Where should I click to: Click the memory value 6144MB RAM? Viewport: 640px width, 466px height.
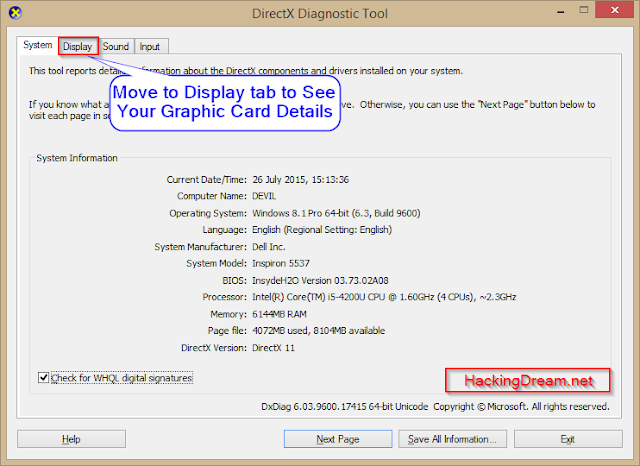[x=279, y=314]
